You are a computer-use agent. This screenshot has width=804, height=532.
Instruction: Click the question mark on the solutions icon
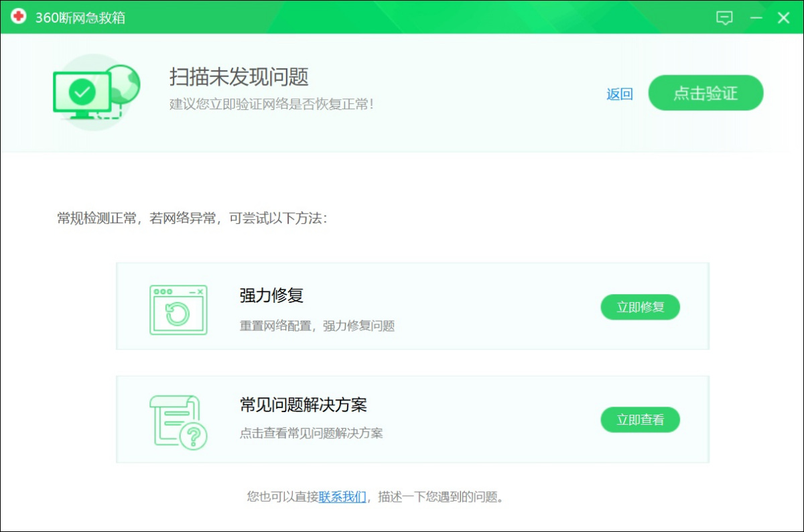coord(193,436)
